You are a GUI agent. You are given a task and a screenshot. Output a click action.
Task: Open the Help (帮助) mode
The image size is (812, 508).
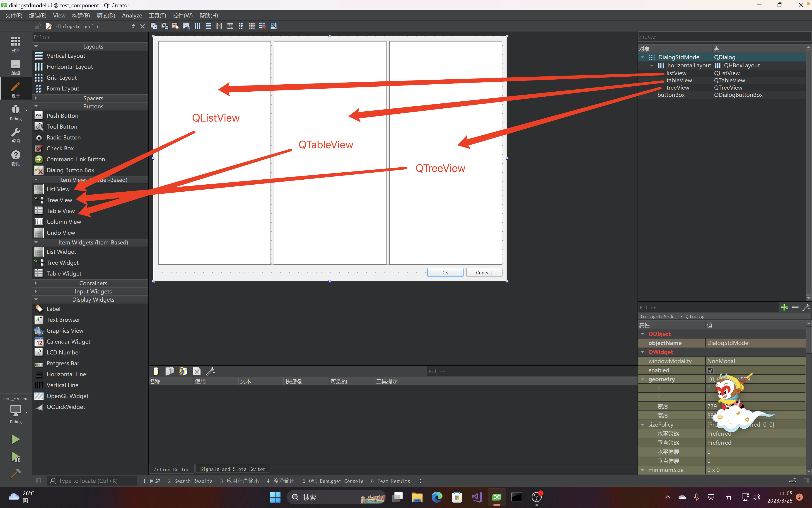(16, 158)
